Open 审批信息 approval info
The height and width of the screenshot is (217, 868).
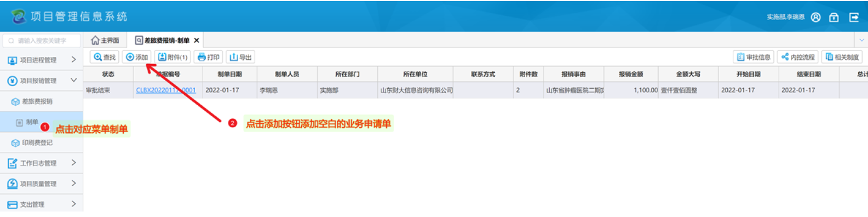pyautogui.click(x=754, y=57)
